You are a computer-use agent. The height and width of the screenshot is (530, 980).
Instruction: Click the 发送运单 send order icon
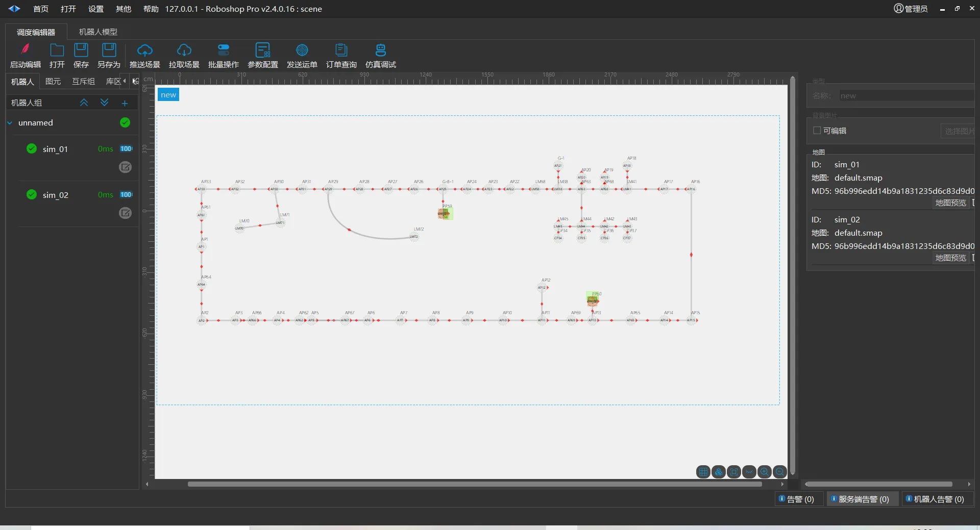302,55
